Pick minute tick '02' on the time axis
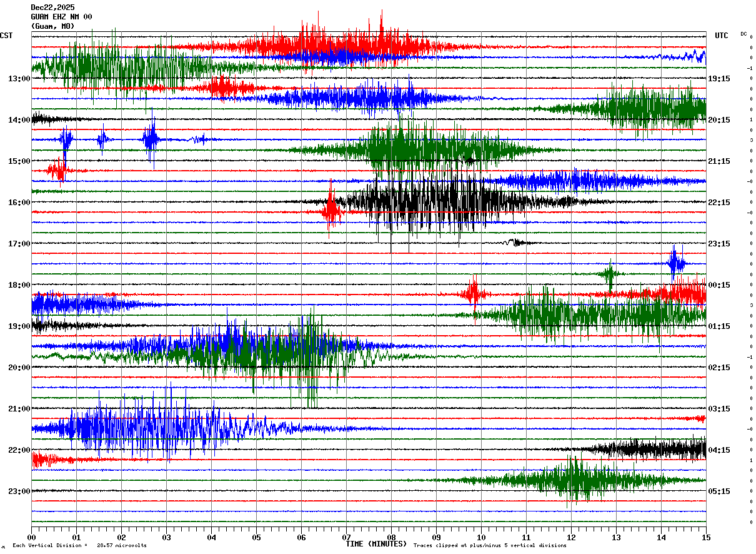 click(122, 538)
